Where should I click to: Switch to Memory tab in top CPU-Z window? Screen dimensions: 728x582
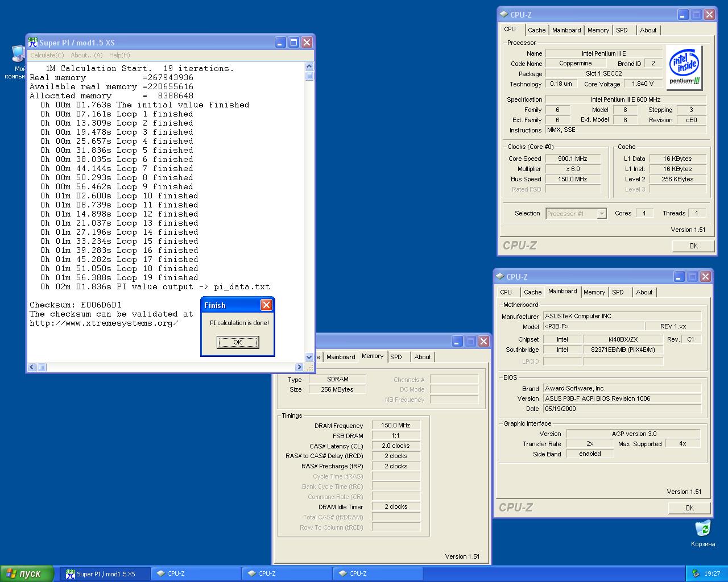coord(598,30)
